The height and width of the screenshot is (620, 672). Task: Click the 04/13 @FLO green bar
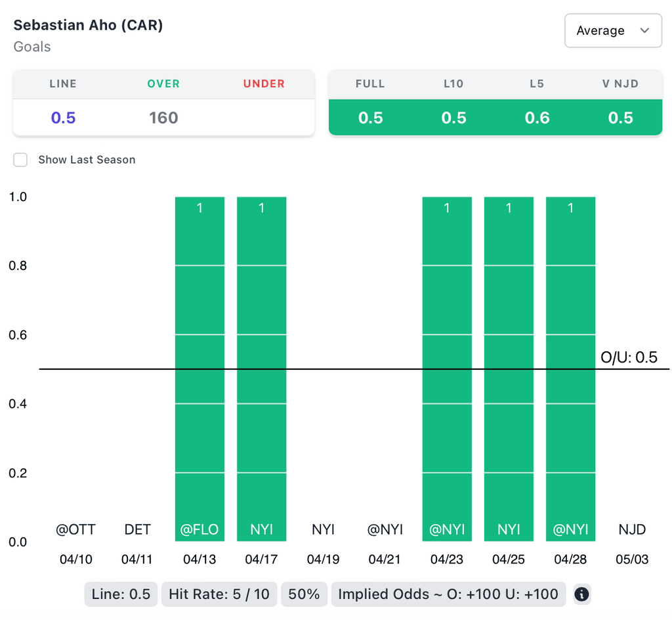(199, 368)
